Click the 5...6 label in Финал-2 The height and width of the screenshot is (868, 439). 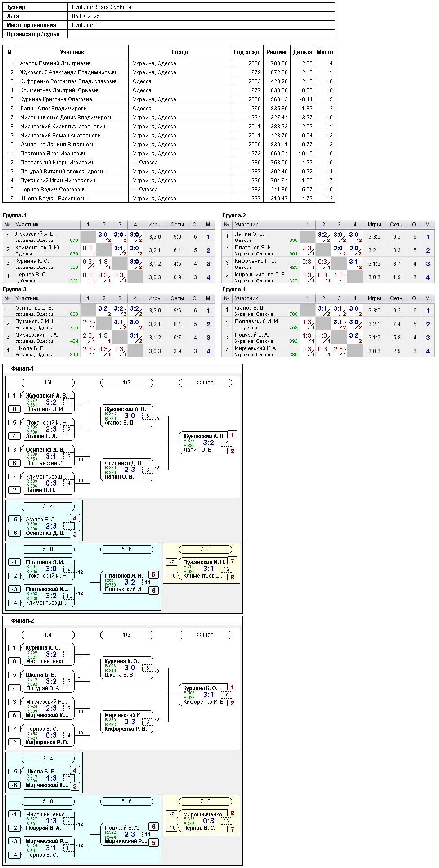point(126,801)
